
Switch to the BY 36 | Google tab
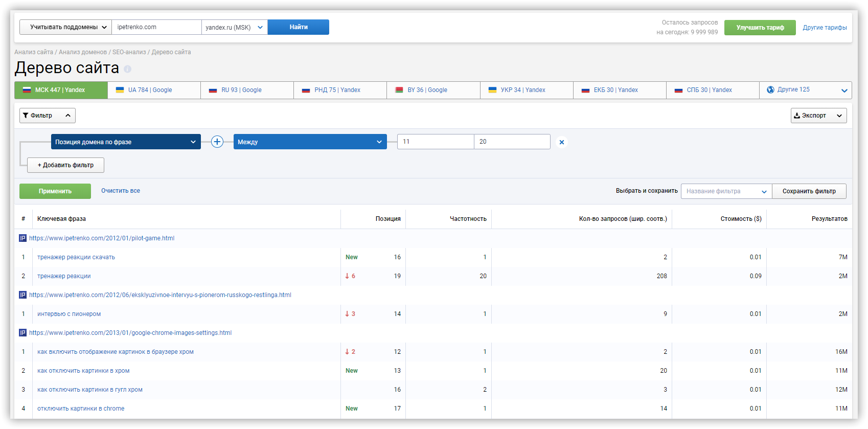(433, 90)
